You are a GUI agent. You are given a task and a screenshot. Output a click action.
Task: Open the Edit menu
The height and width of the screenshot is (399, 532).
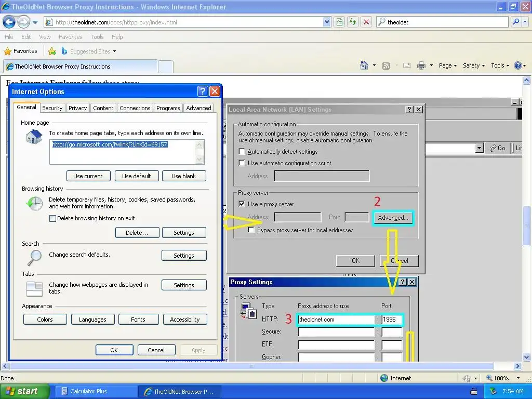tap(26, 37)
